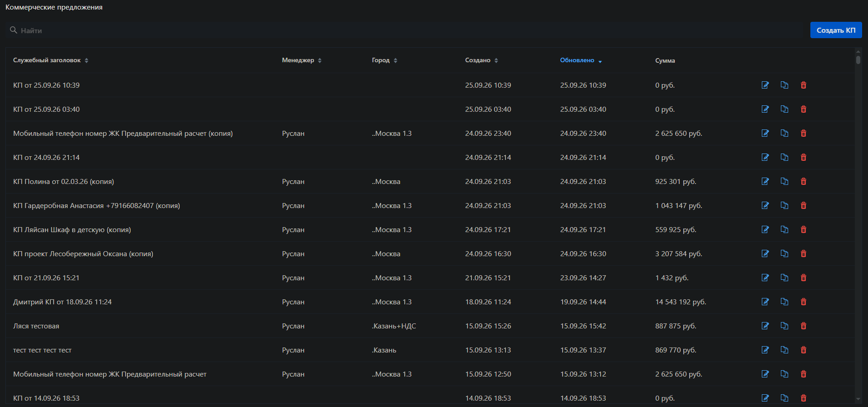Edit the КП от 25.09.26 10:39 entry
This screenshot has width=868, height=407.
(765, 85)
